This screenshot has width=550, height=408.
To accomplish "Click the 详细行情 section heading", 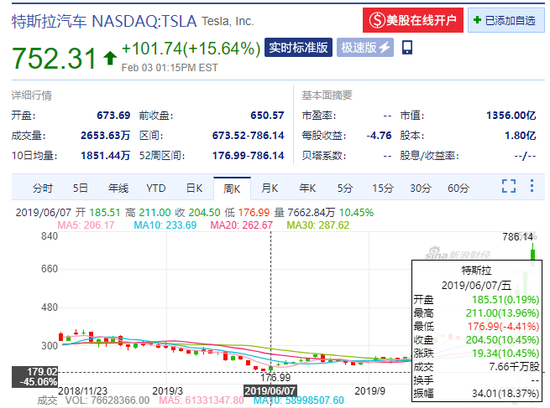I will pyautogui.click(x=32, y=95).
